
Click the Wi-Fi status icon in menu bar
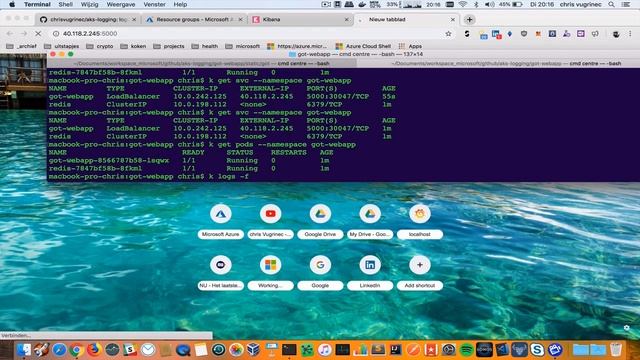coord(462,4)
